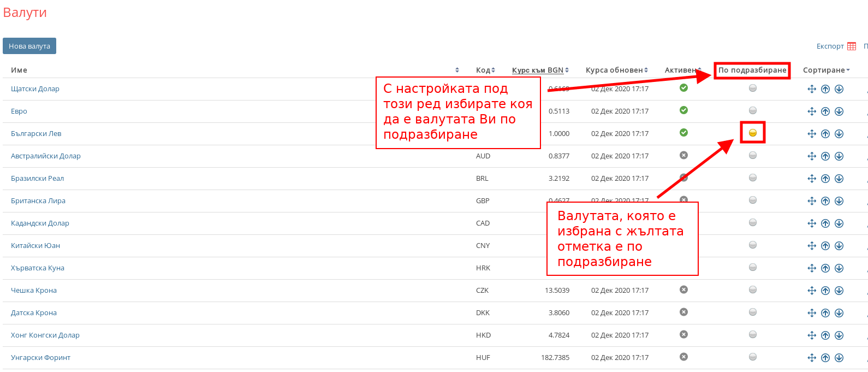Screen dimensions: 868x372
Task: Open the Китайски Юан currency link
Action: [35, 246]
